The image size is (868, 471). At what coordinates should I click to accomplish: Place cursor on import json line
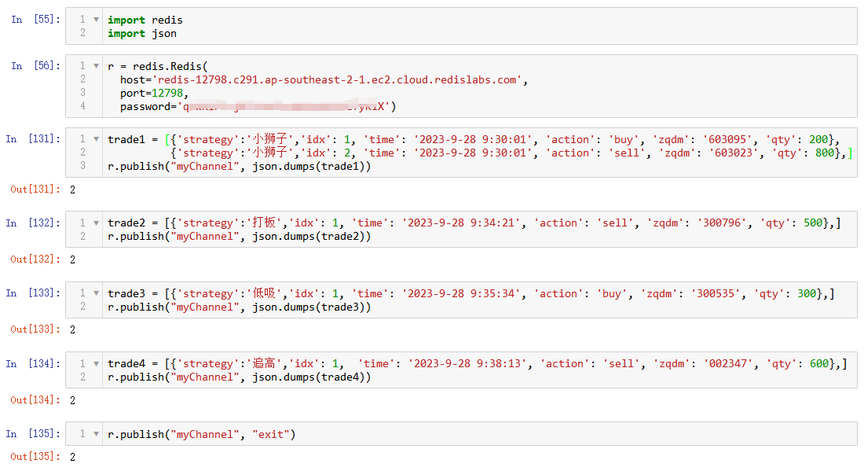[x=142, y=33]
